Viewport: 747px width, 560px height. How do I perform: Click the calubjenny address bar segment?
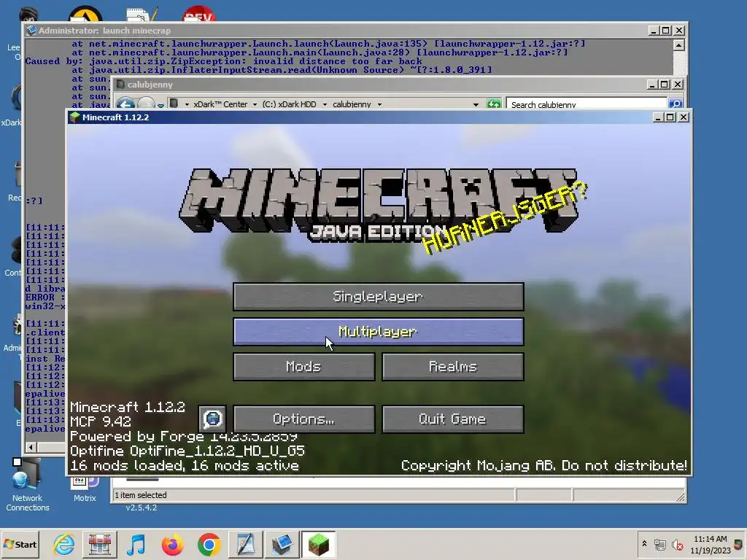point(352,104)
